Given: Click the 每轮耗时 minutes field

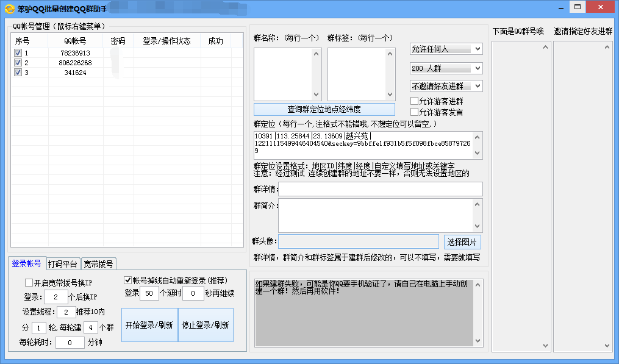Looking at the screenshot, I should (70, 342).
